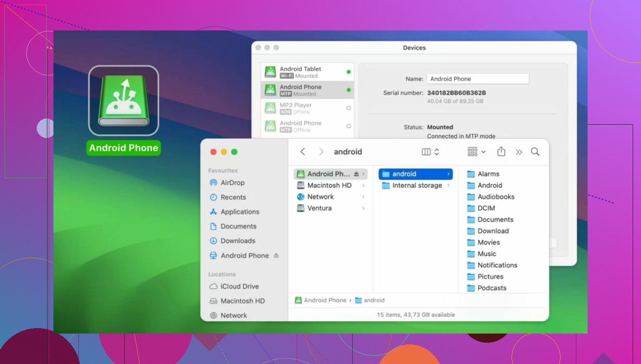
Task: Click the '40.04 GB of 89.25 GB' text
Action: click(455, 101)
